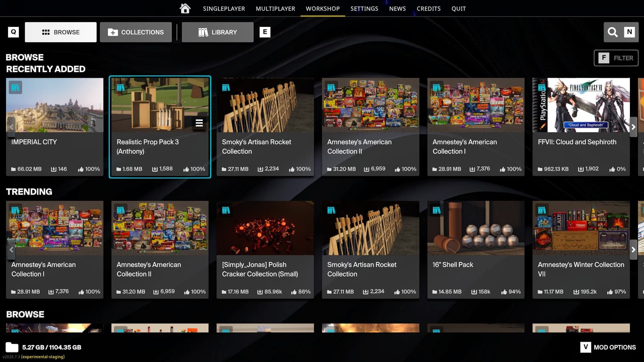Click the storage folder icon

pos(12,347)
